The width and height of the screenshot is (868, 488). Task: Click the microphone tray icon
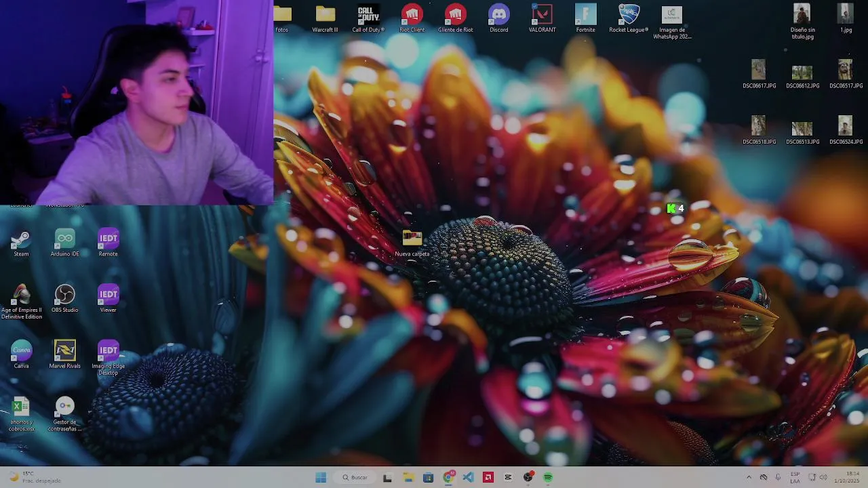(778, 477)
